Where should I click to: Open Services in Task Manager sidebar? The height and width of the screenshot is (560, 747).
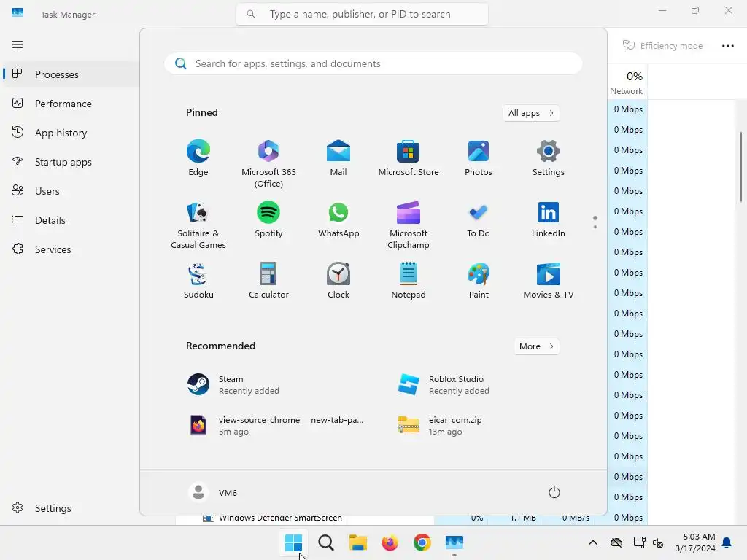tap(71, 249)
